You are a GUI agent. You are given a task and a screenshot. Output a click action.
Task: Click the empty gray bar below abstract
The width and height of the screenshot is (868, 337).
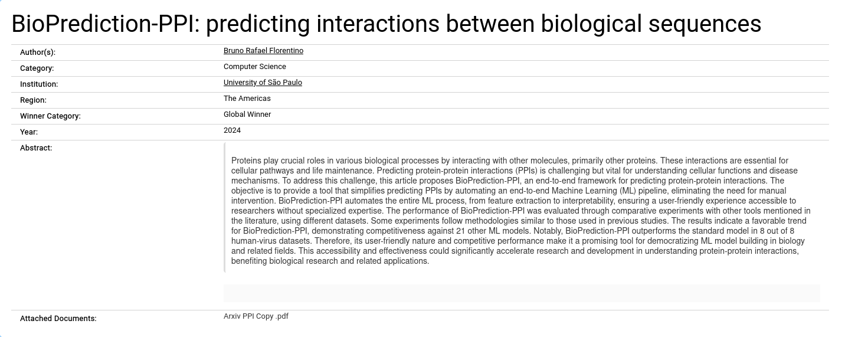pos(522,293)
